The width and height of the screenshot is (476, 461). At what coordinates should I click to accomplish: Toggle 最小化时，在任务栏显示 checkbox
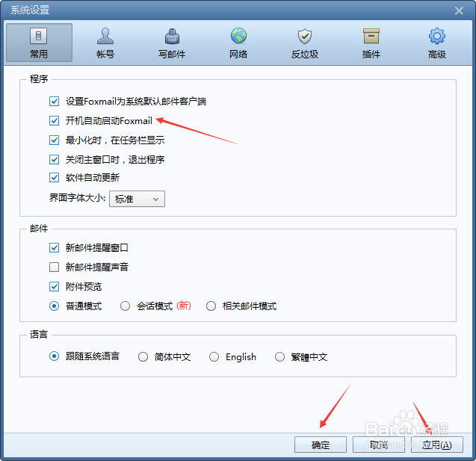(55, 140)
